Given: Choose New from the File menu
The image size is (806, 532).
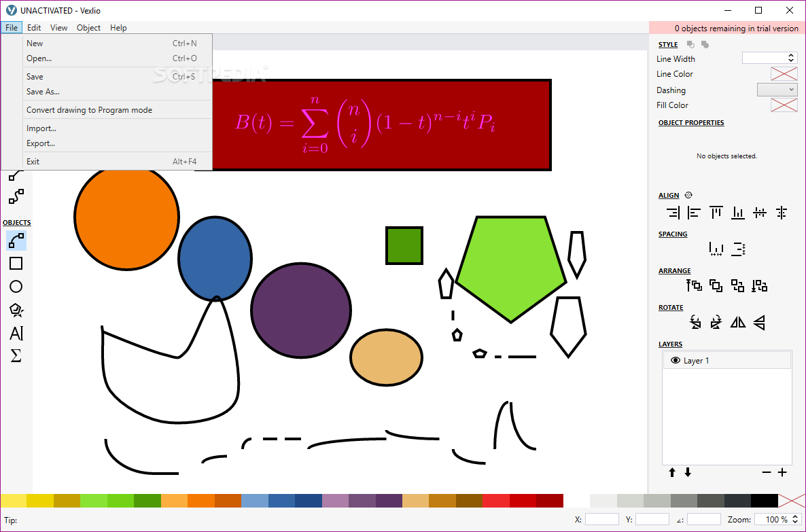Looking at the screenshot, I should click(x=117, y=43).
